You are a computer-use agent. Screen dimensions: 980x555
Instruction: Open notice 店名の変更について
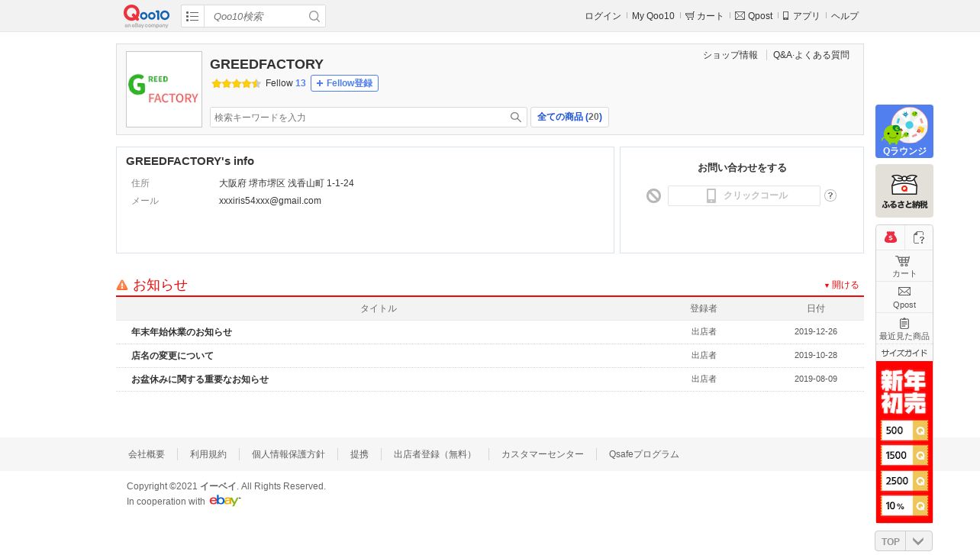pyautogui.click(x=172, y=356)
